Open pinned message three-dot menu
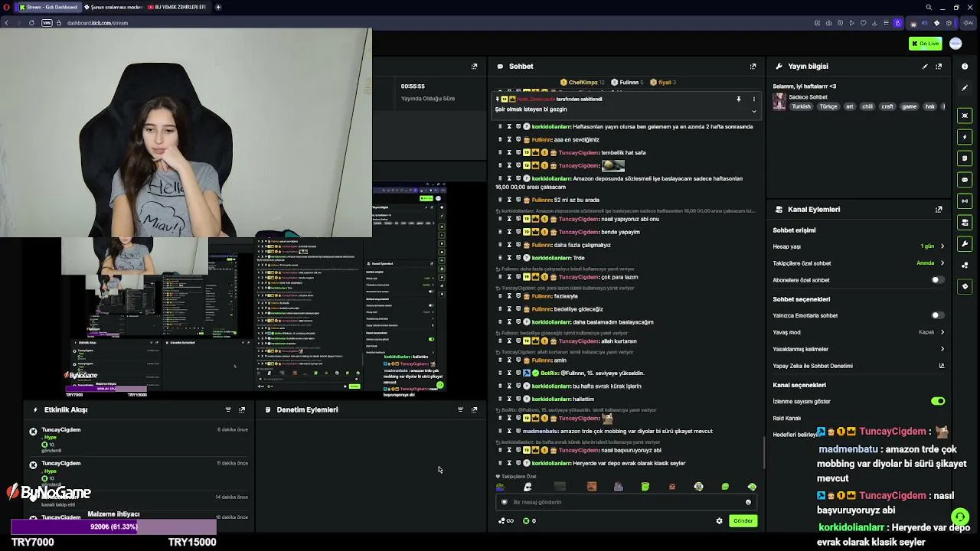980x551 pixels. click(x=753, y=99)
